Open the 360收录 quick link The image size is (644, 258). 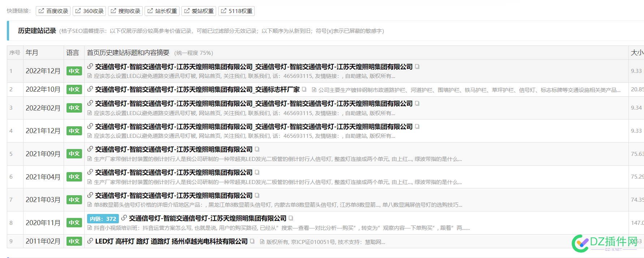(x=89, y=11)
